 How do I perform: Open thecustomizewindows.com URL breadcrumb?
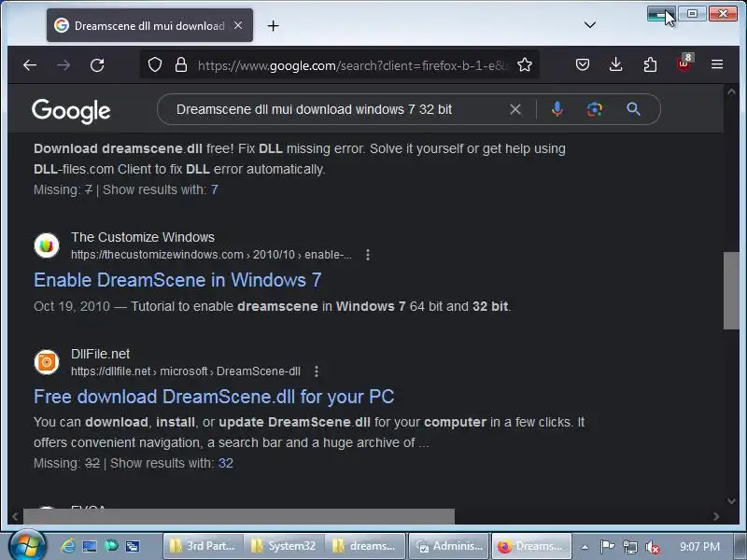211,255
